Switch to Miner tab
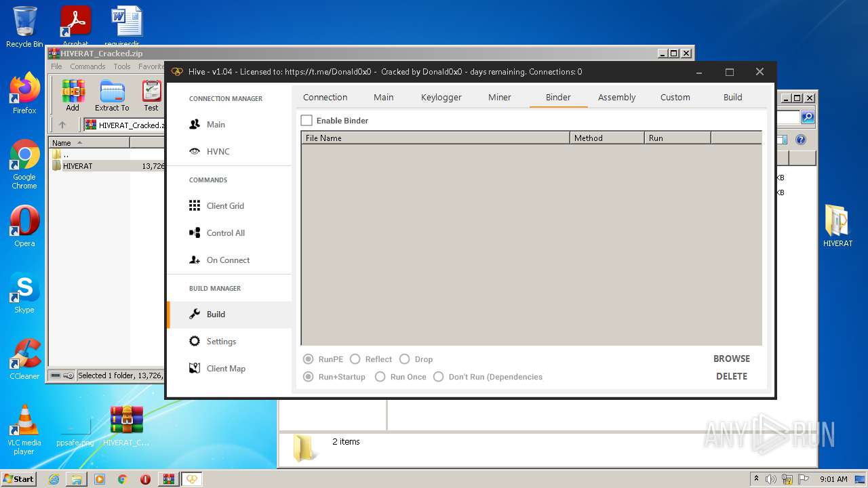 tap(500, 97)
